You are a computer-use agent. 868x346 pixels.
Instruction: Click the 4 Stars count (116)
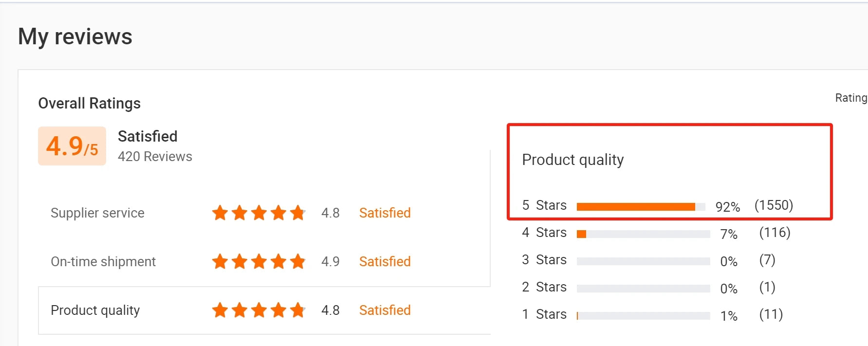coord(775,233)
